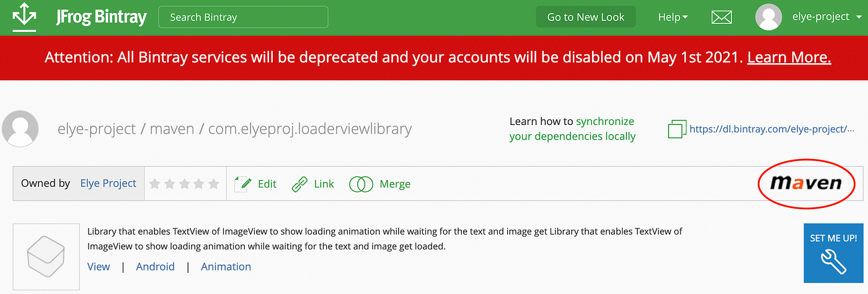Open the View tag link

99,267
